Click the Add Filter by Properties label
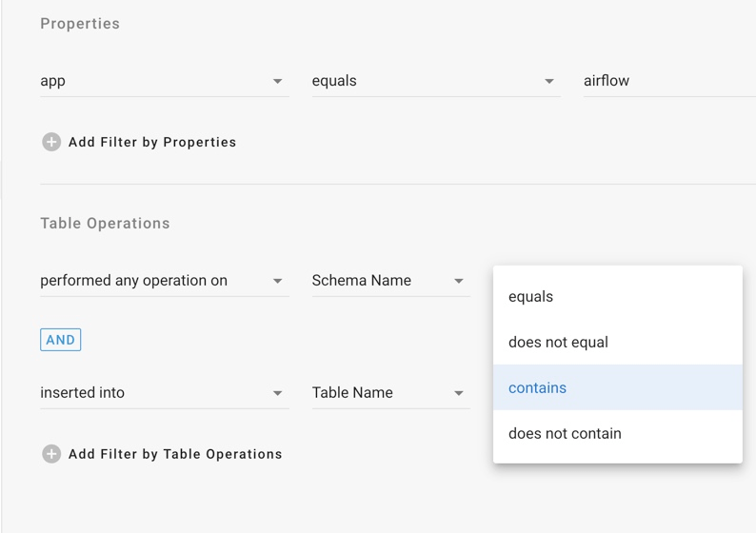 pos(152,142)
